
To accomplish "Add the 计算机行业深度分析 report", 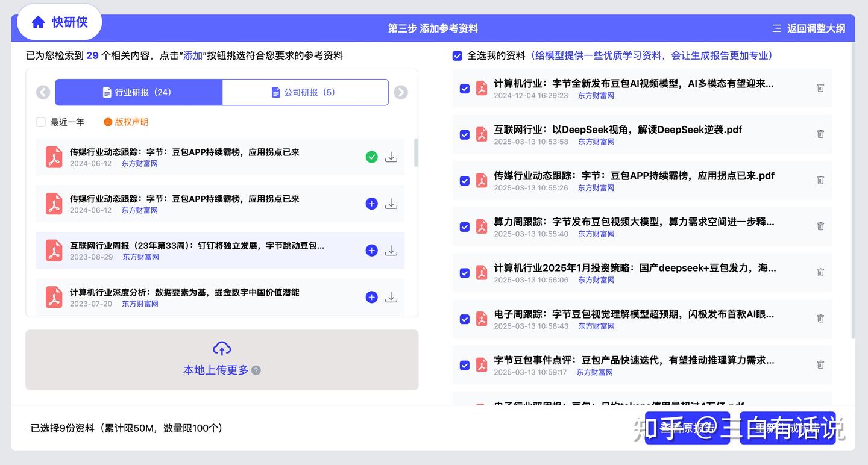I will 372,297.
